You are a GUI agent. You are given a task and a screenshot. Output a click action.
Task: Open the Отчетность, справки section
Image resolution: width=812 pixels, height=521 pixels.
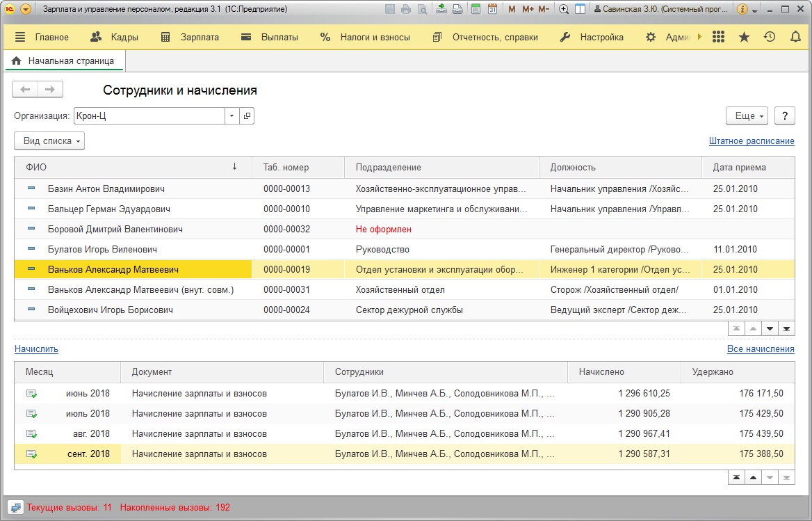point(485,38)
